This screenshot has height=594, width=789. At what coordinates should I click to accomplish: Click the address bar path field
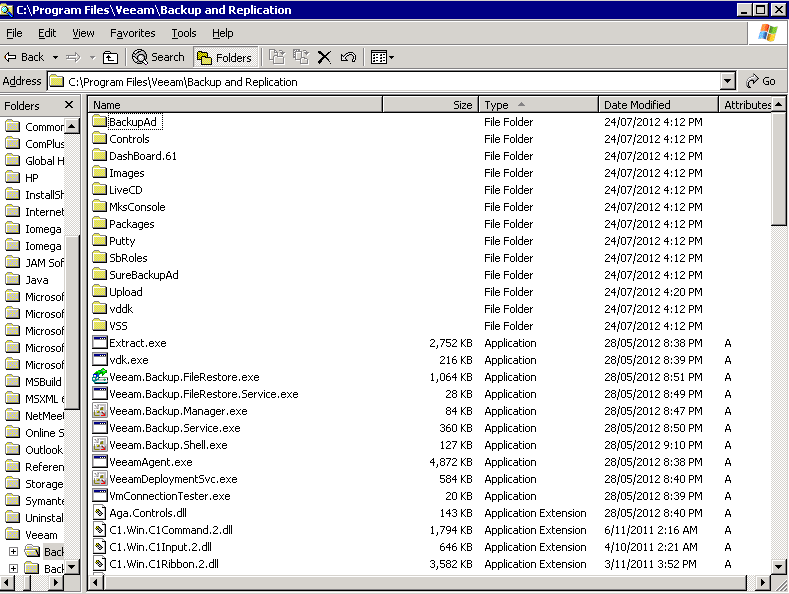(385, 82)
